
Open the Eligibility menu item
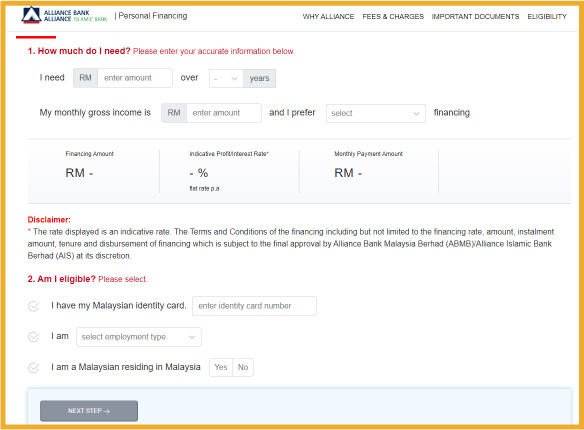click(x=547, y=16)
